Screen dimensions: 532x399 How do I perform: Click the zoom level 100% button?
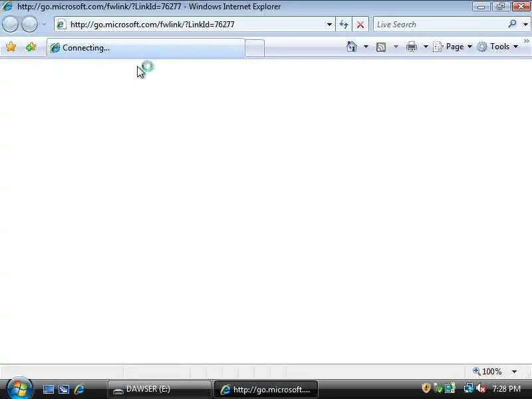(487, 372)
